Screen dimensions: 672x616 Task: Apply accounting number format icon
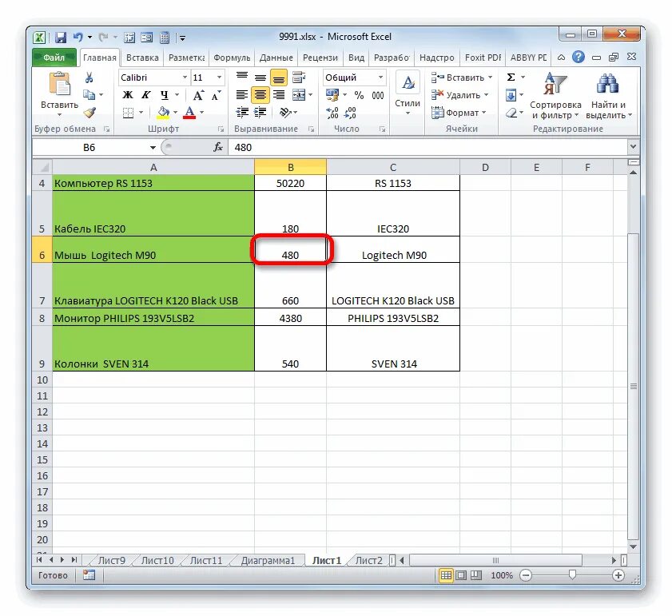pos(332,95)
